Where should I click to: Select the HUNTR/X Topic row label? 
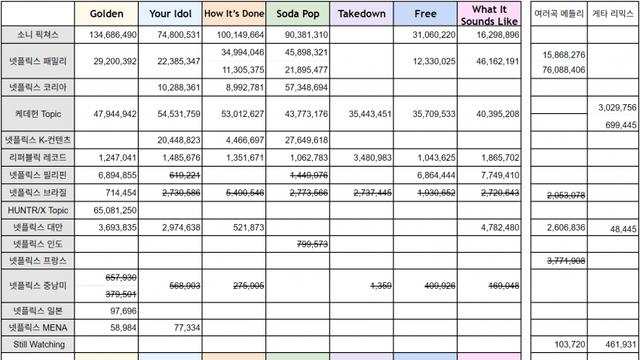[38, 210]
